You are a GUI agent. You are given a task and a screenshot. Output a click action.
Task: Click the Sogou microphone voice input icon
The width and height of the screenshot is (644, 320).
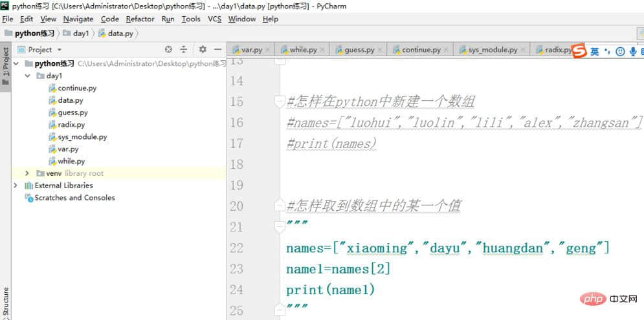click(x=634, y=51)
